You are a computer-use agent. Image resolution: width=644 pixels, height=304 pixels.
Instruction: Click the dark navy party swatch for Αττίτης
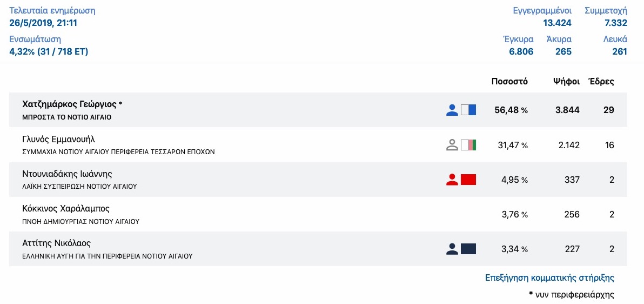click(x=468, y=249)
